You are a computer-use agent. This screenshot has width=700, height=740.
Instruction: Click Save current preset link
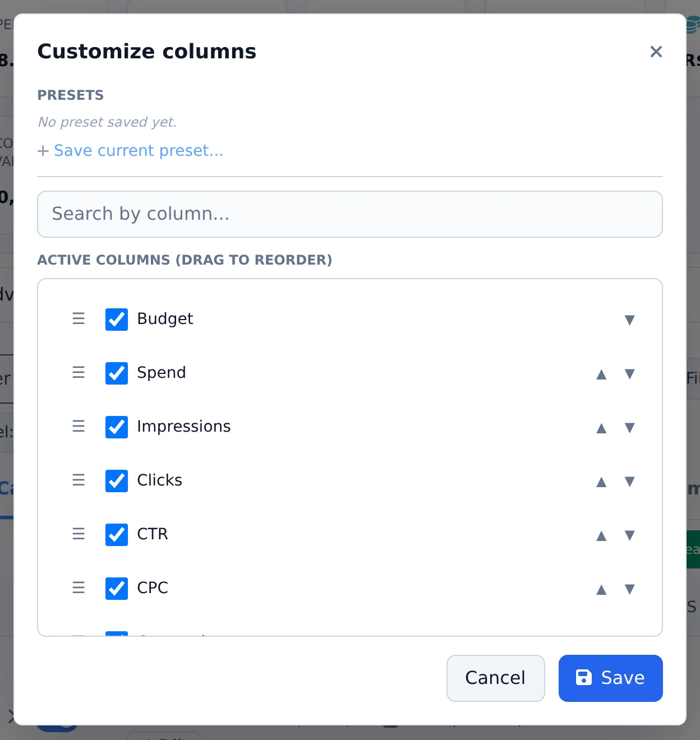[x=130, y=150]
